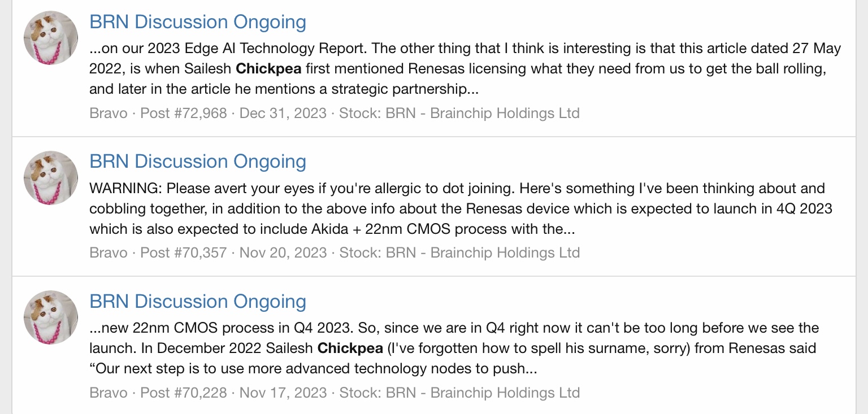Click avatar next to post #70,357
868x414 pixels.
pyautogui.click(x=51, y=177)
